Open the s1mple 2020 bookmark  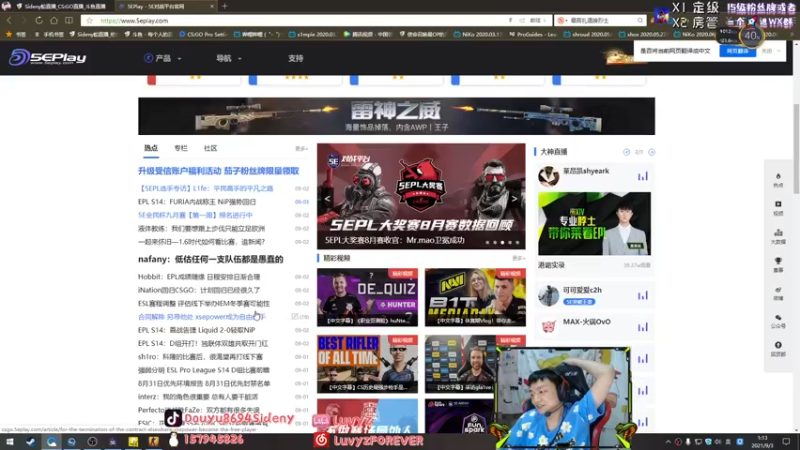pyautogui.click(x=312, y=34)
